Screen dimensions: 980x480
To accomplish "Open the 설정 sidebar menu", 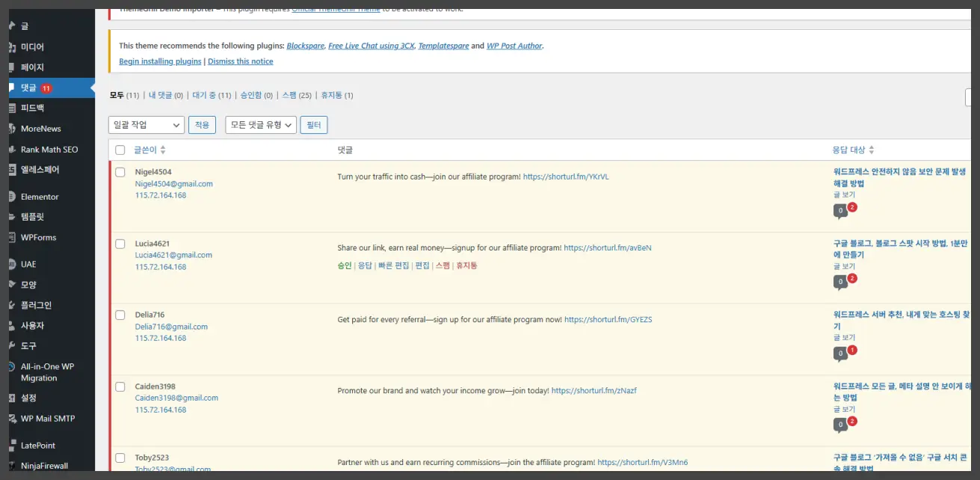I will click(x=28, y=398).
